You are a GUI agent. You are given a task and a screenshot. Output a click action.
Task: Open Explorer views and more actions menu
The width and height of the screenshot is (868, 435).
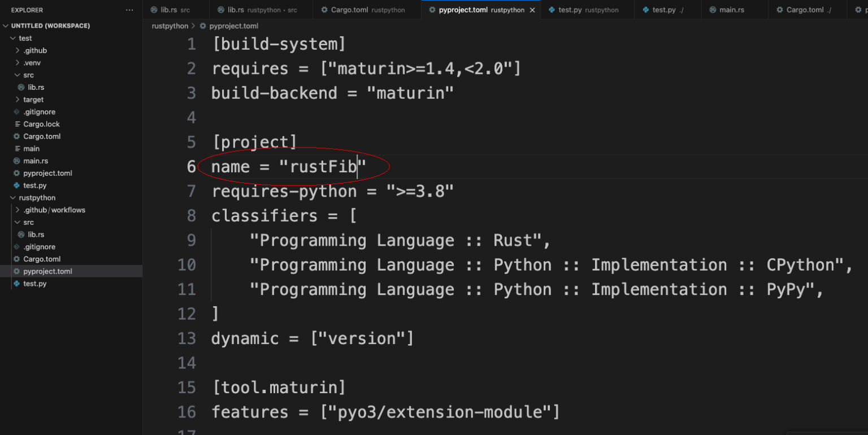129,10
